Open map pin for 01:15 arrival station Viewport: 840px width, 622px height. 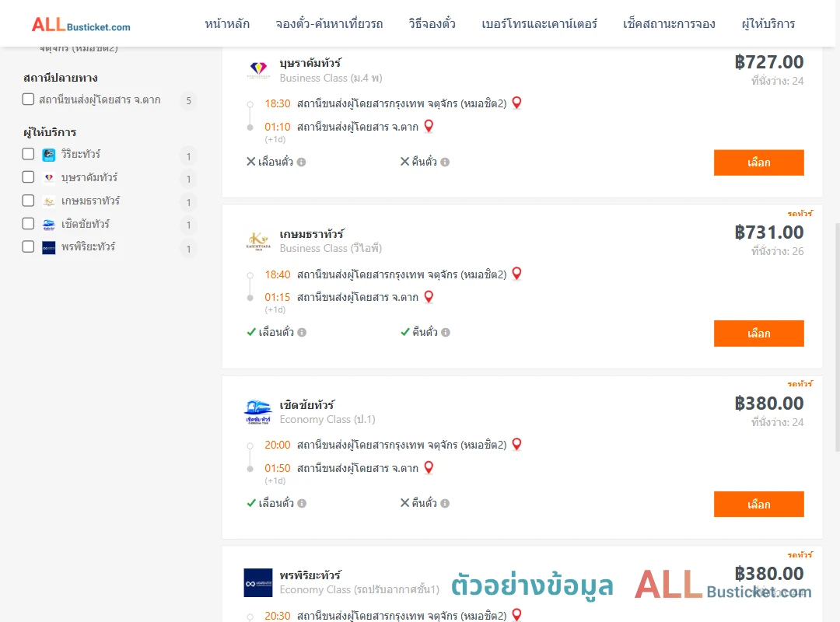click(x=429, y=296)
